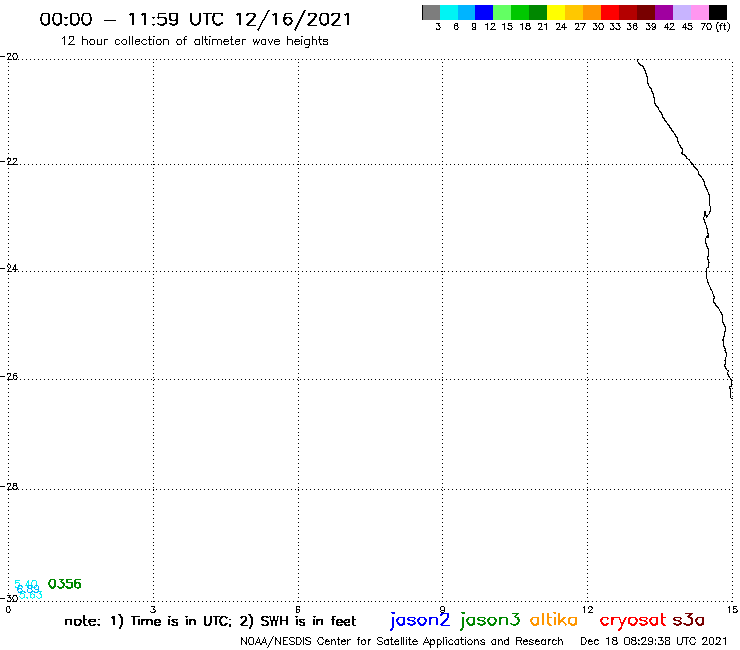The height and width of the screenshot is (650, 740).
Task: Click the '15' longitude label at bottom right
Action: (x=732, y=609)
